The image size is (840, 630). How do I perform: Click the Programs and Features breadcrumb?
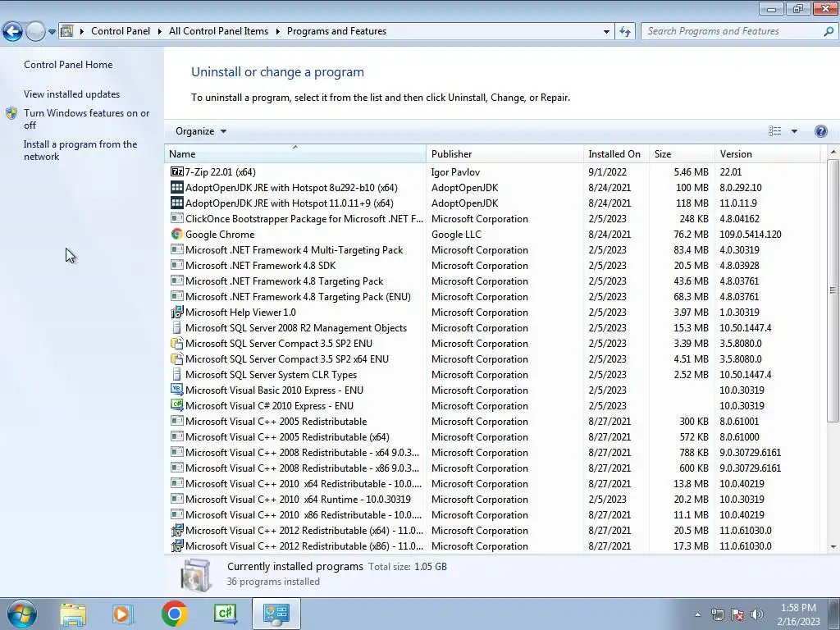click(x=336, y=31)
